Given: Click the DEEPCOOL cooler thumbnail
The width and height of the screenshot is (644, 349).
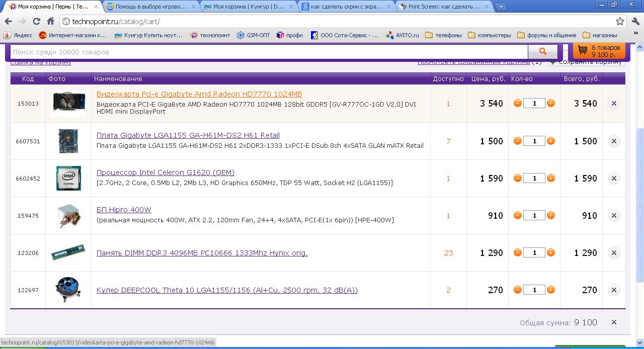Looking at the screenshot, I should (x=68, y=290).
